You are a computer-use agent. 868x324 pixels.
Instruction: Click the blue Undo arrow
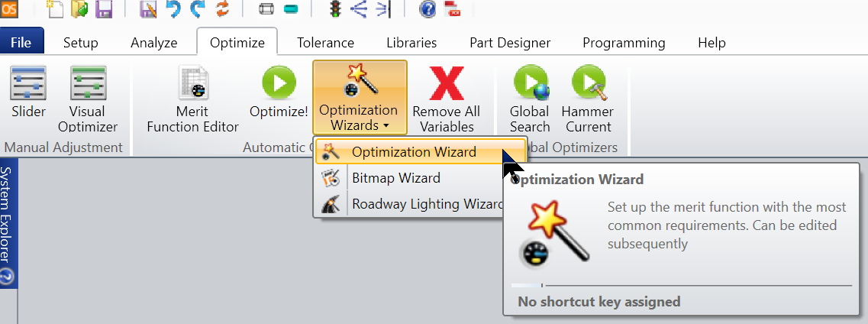tap(175, 9)
